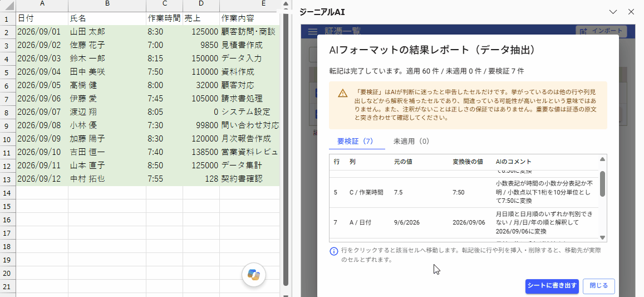Click the report table's vertical scrollbar thumb
This screenshot has height=297, width=644.
click(602, 183)
